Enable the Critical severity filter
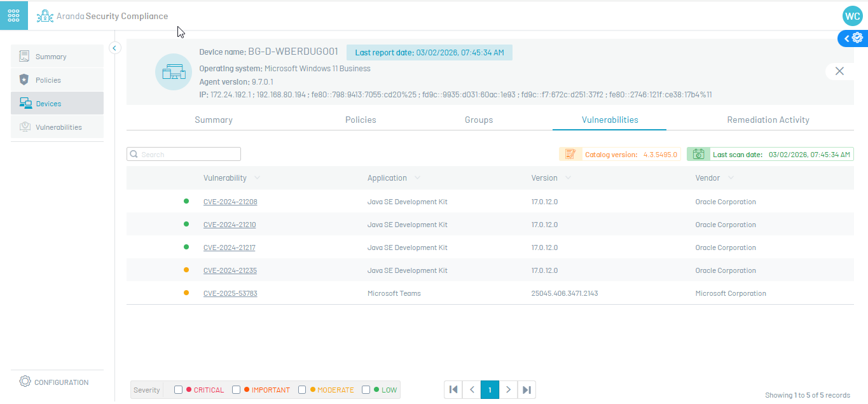This screenshot has width=868, height=404. [x=179, y=390]
